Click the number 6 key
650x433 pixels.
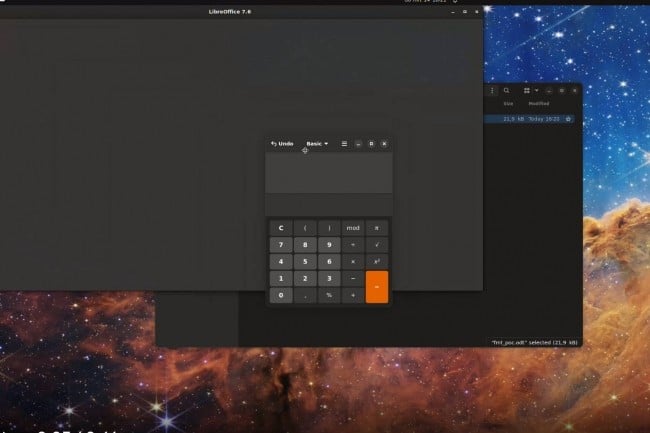pos(329,262)
